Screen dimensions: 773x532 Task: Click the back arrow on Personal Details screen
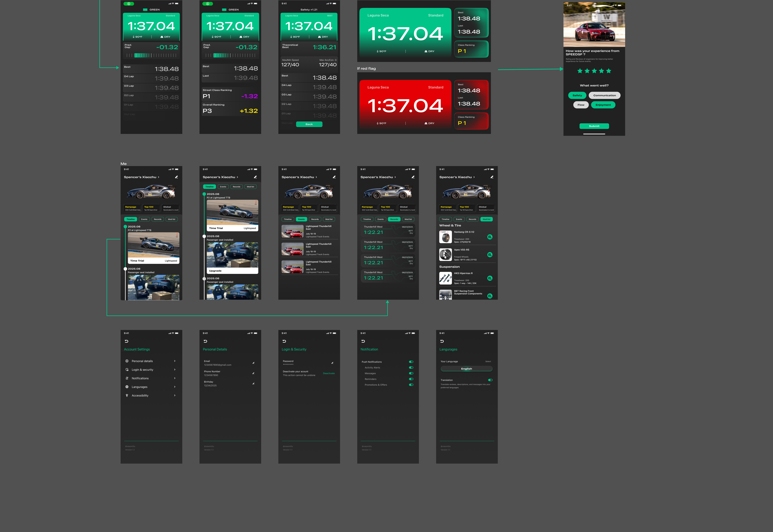pos(205,341)
